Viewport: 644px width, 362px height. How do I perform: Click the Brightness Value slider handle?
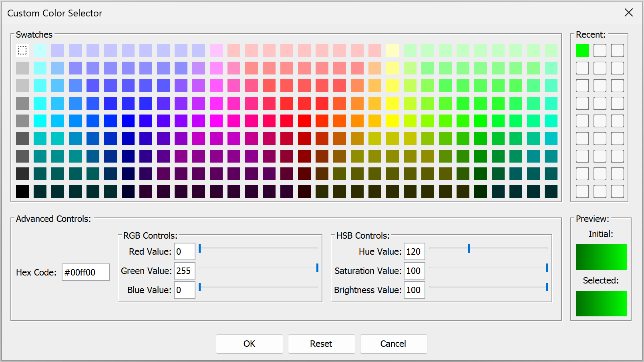tap(547, 287)
